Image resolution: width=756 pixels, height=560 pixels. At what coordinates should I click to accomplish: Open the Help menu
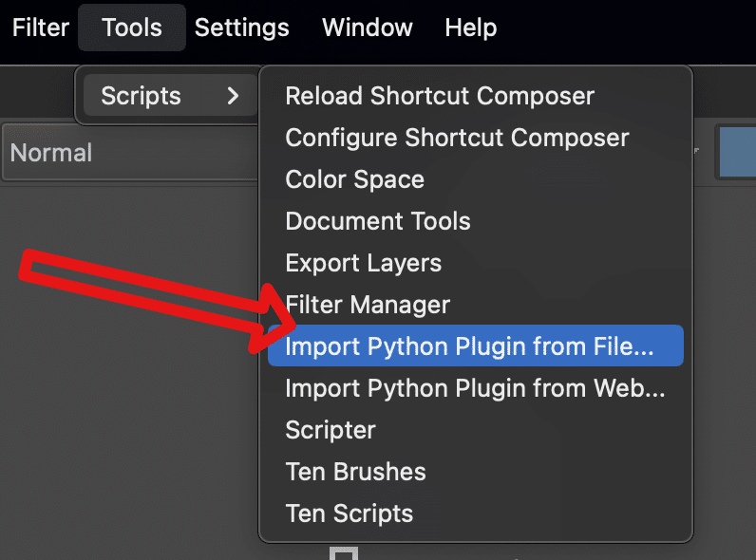[470, 28]
